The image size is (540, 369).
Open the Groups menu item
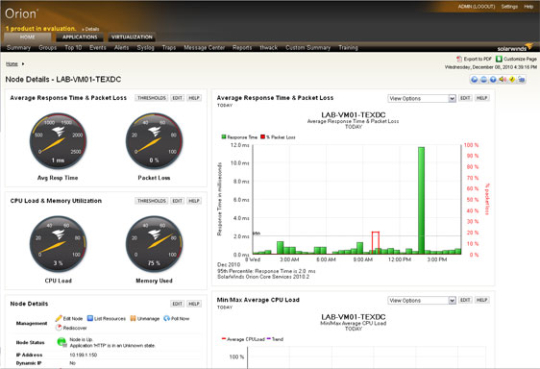[48, 48]
